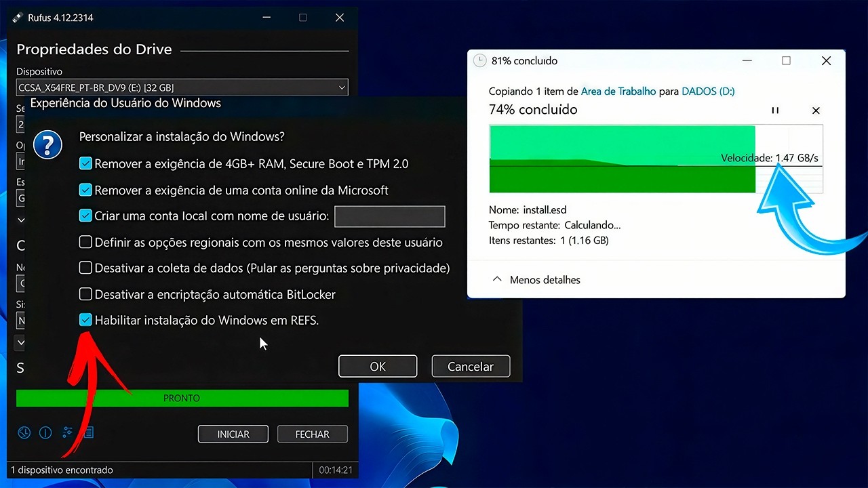Pause the file copy operation
Screen dimensions: 868x488
pos(775,110)
